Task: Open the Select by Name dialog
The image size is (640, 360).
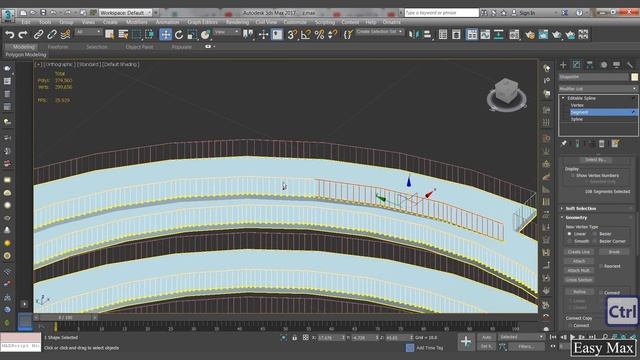Action: 123,35
